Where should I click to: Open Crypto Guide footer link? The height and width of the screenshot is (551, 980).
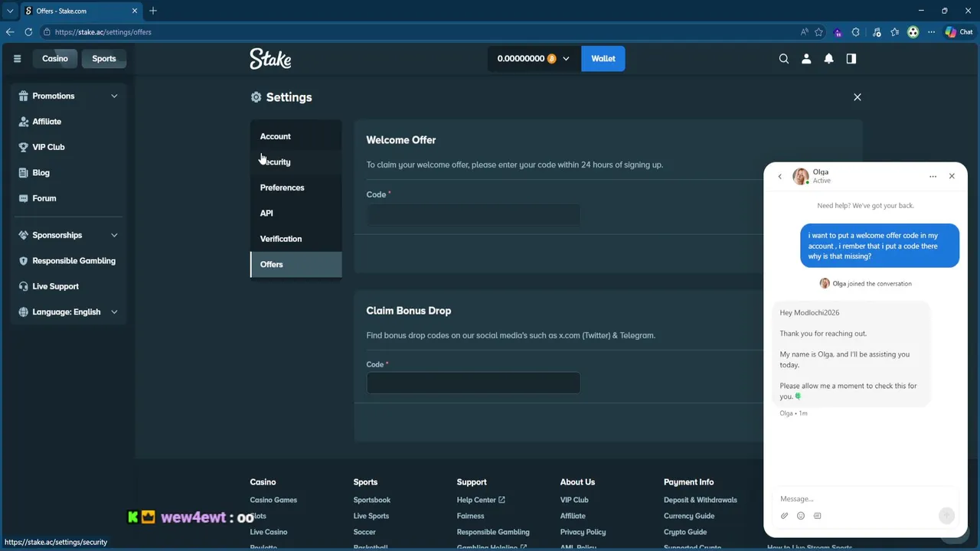tap(685, 532)
